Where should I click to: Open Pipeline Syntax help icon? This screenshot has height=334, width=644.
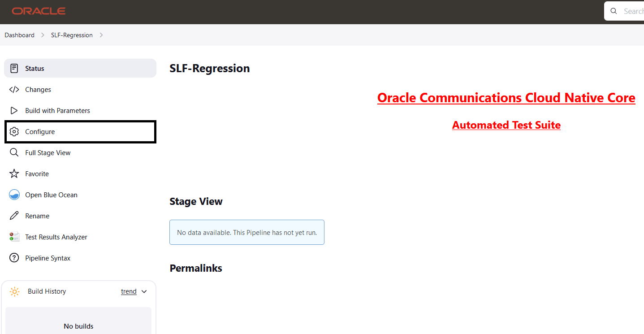(x=14, y=258)
